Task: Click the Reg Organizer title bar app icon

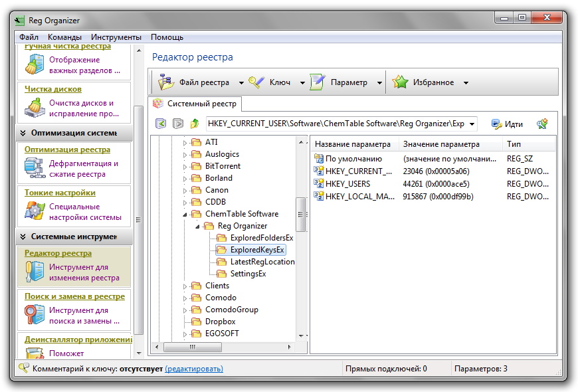Action: pyautogui.click(x=19, y=21)
